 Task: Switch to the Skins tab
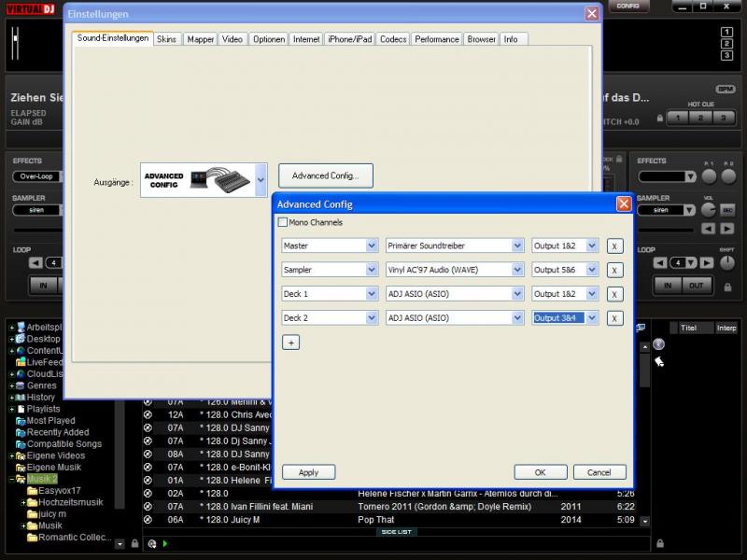[166, 39]
